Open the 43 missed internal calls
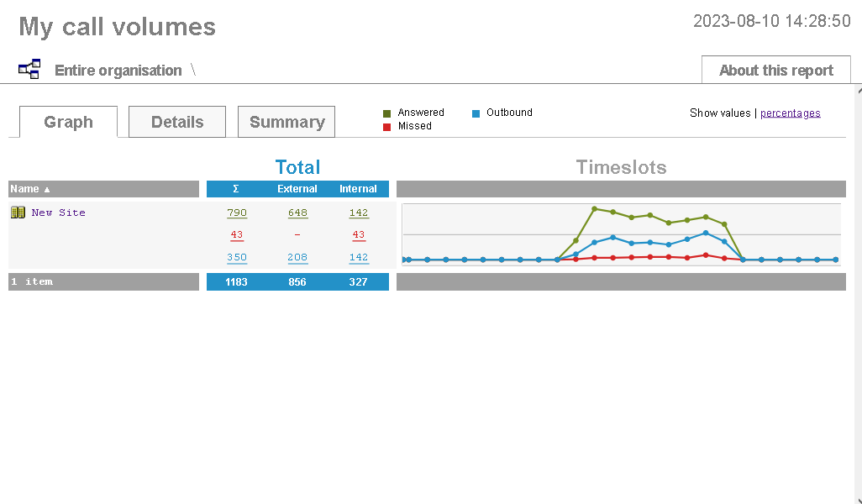Viewport: 862px width, 504px height. pyautogui.click(x=359, y=234)
